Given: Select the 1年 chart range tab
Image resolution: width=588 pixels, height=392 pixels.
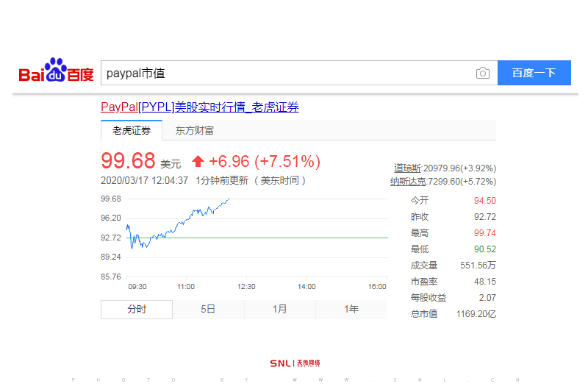Looking at the screenshot, I should point(351,310).
